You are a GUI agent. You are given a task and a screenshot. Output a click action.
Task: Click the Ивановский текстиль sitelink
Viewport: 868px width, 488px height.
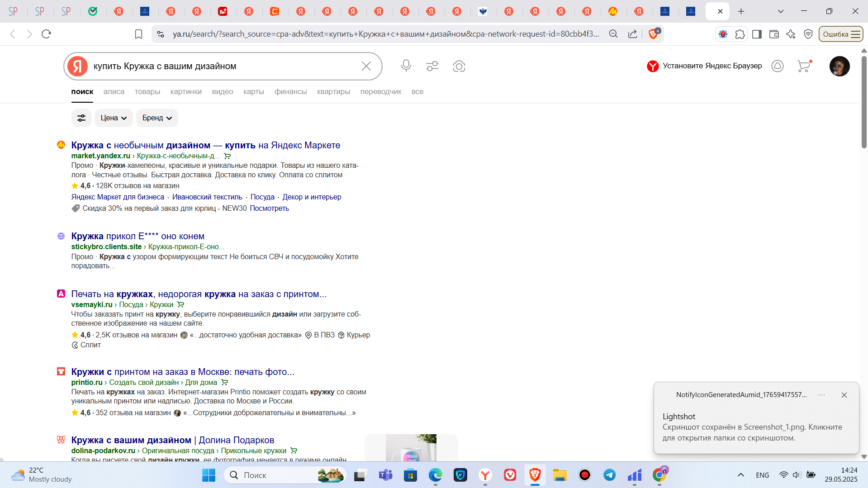coord(207,197)
